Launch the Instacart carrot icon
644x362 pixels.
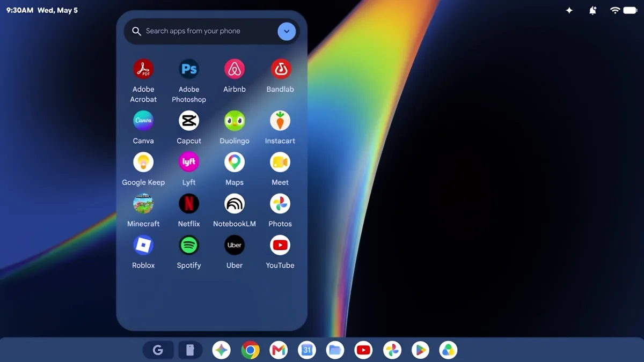click(x=280, y=121)
